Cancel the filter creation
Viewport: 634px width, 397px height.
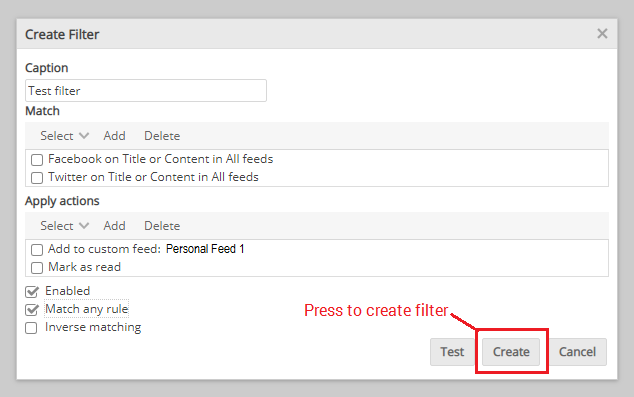pos(577,352)
